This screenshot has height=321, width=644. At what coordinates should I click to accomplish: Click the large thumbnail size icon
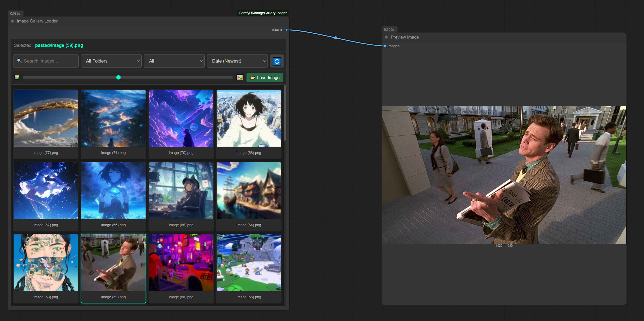click(x=240, y=77)
